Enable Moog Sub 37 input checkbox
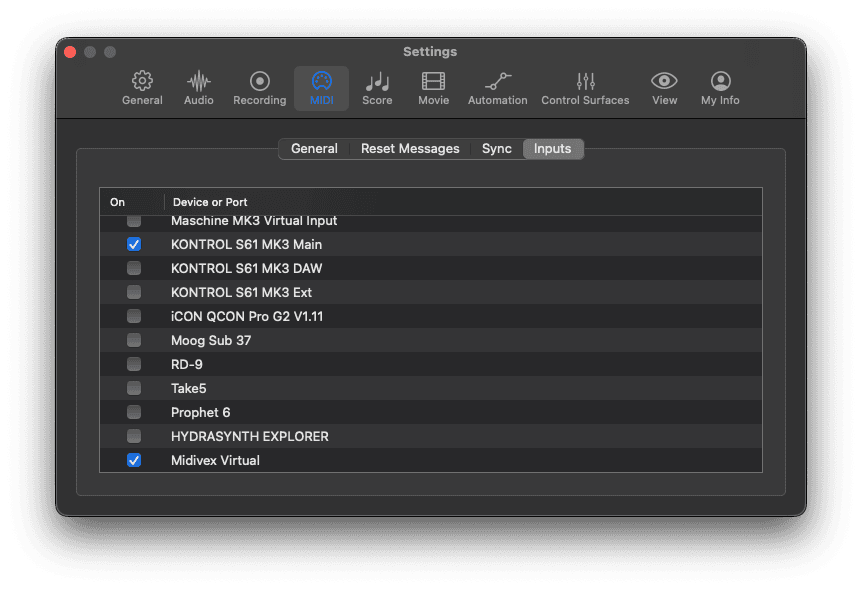The width and height of the screenshot is (862, 590). (x=134, y=340)
